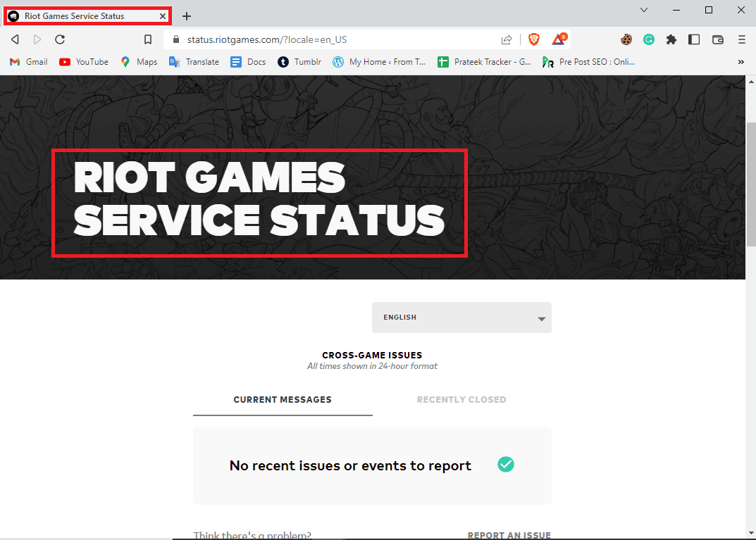Go back with the browser back arrow
The image size is (756, 540).
(16, 39)
